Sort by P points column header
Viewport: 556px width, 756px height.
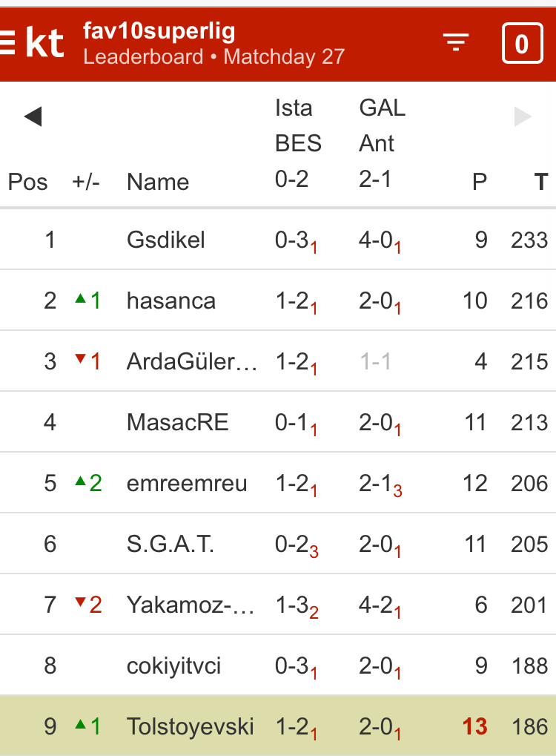tap(480, 182)
